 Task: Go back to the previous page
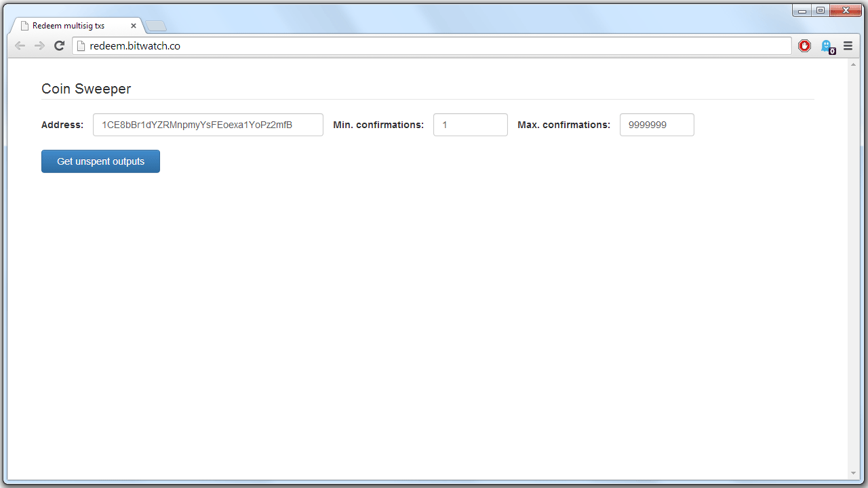20,46
